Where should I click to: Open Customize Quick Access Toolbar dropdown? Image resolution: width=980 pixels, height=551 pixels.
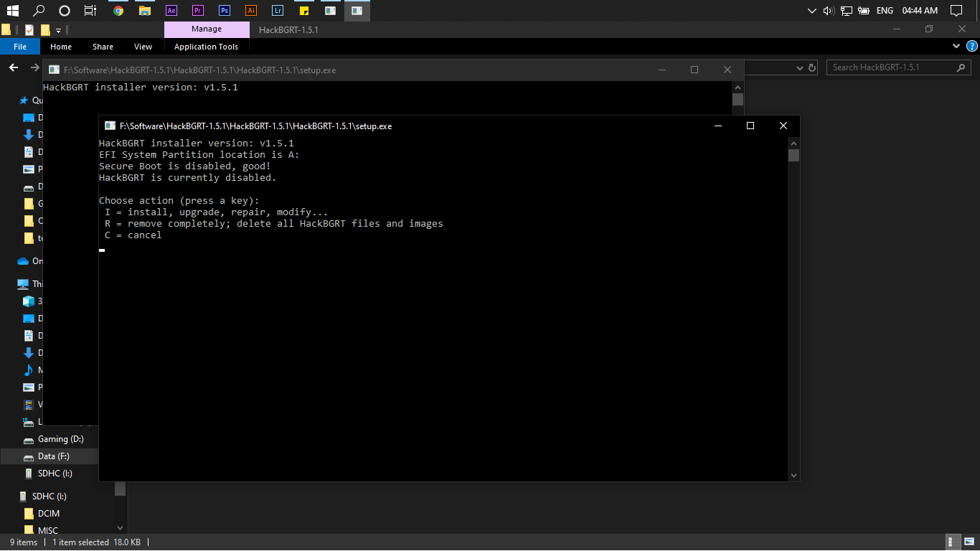tap(59, 30)
